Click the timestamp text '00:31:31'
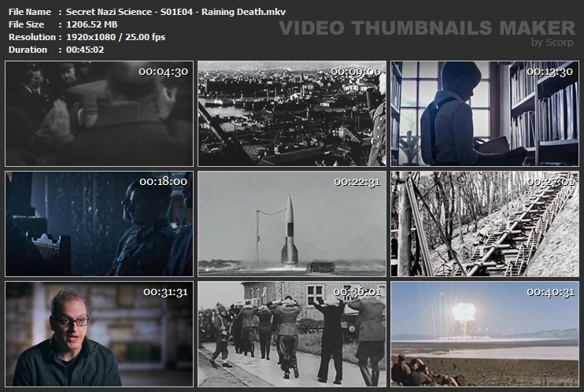Viewport: 584px width, 392px height. [x=165, y=292]
